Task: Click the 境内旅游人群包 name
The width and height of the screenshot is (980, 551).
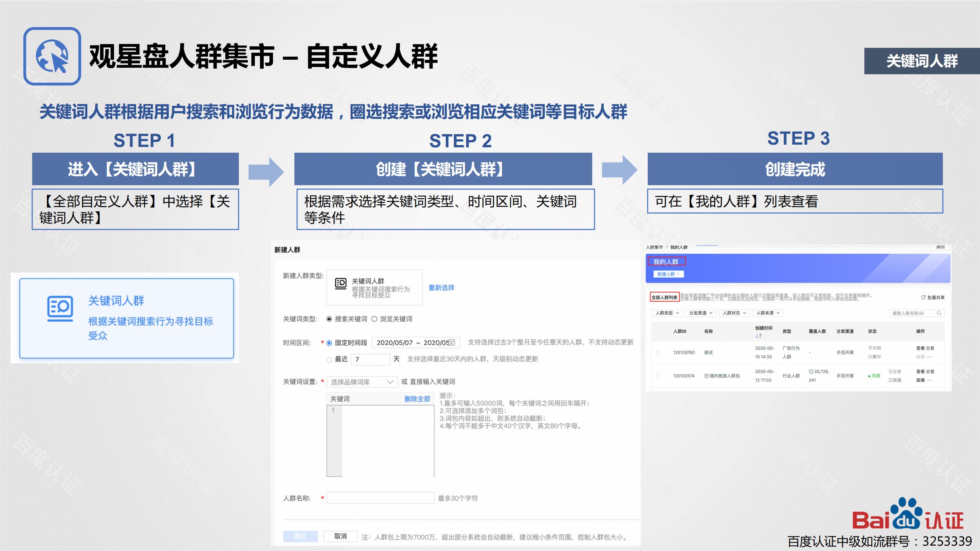Action: tap(725, 376)
